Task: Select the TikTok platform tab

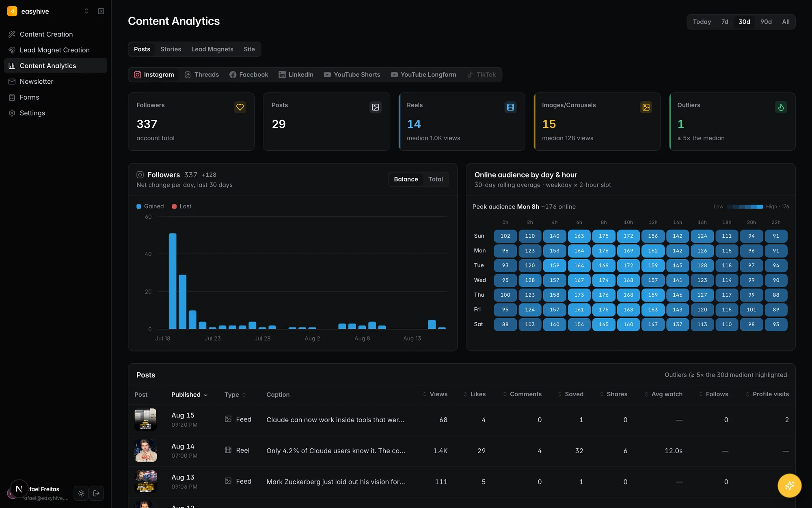Action: [x=482, y=75]
